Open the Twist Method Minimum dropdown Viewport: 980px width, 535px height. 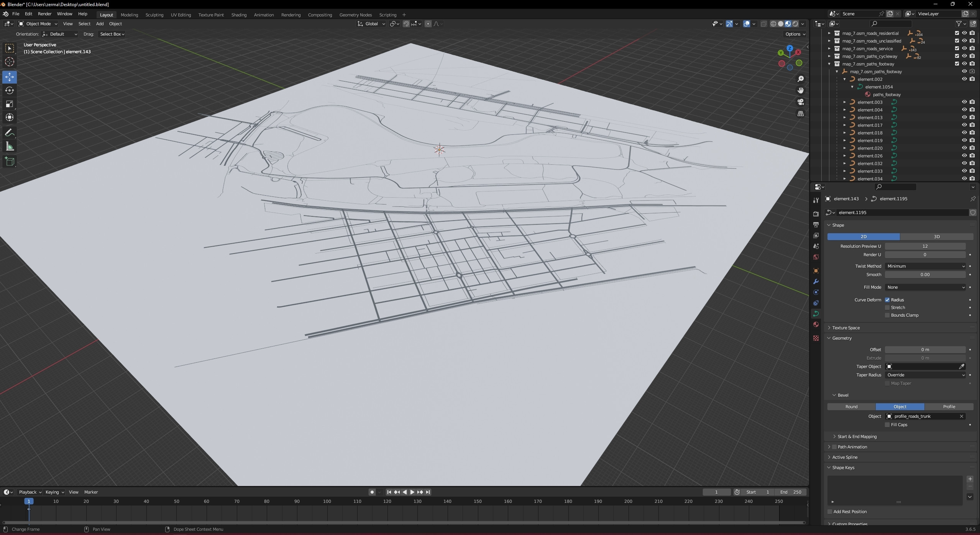coord(925,266)
